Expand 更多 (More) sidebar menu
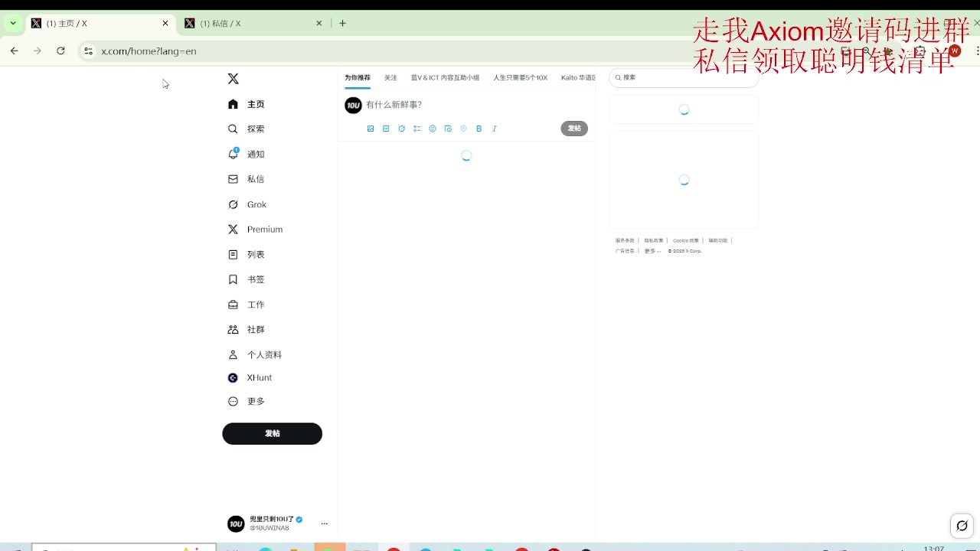The image size is (980, 551). point(247,401)
